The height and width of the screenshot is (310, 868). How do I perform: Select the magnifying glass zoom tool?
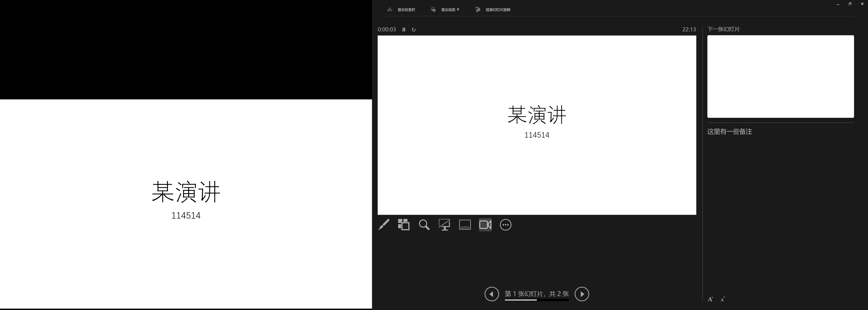click(x=424, y=224)
